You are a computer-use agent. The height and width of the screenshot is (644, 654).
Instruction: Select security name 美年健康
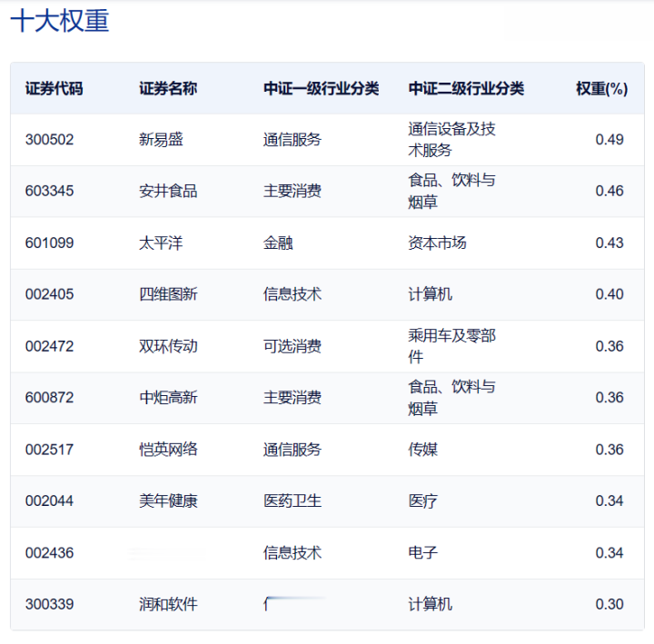pyautogui.click(x=168, y=500)
